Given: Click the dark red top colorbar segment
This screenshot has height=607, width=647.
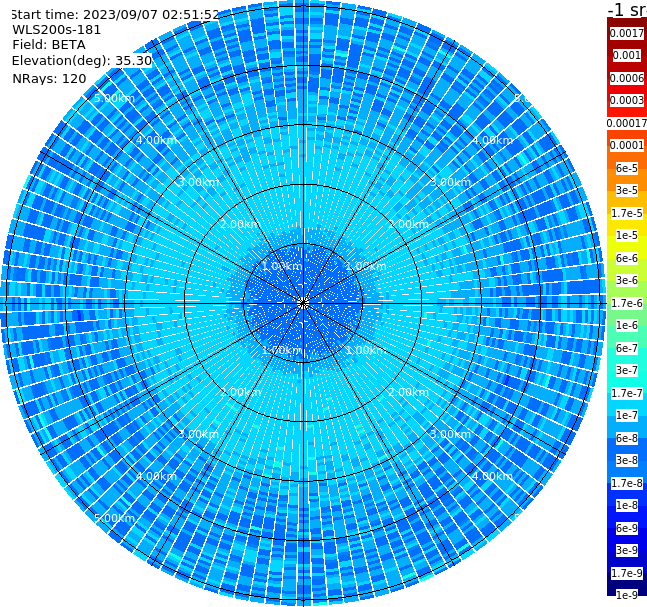Looking at the screenshot, I should pyautogui.click(x=627, y=22).
